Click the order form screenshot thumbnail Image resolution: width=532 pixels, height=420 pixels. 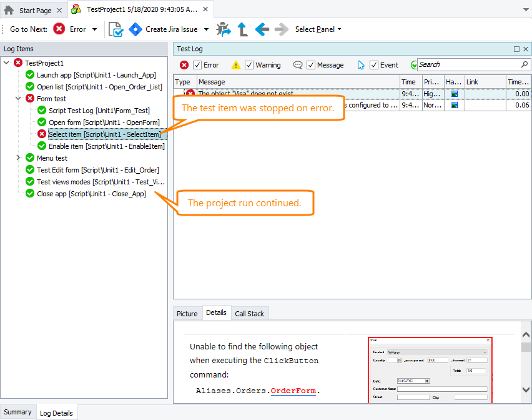coord(430,370)
